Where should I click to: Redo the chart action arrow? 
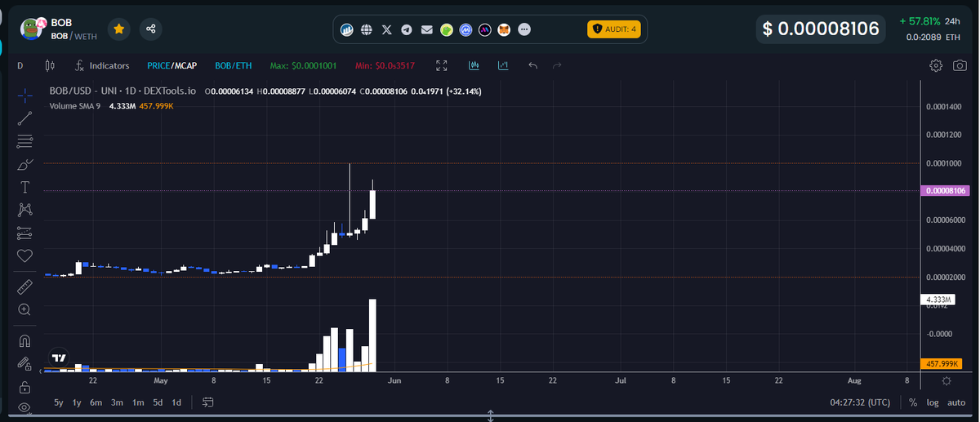click(x=558, y=65)
